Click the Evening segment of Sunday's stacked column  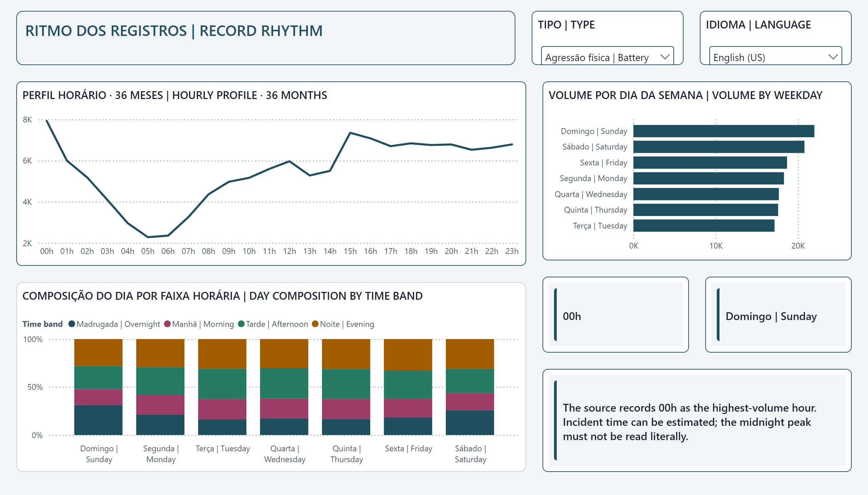point(98,353)
